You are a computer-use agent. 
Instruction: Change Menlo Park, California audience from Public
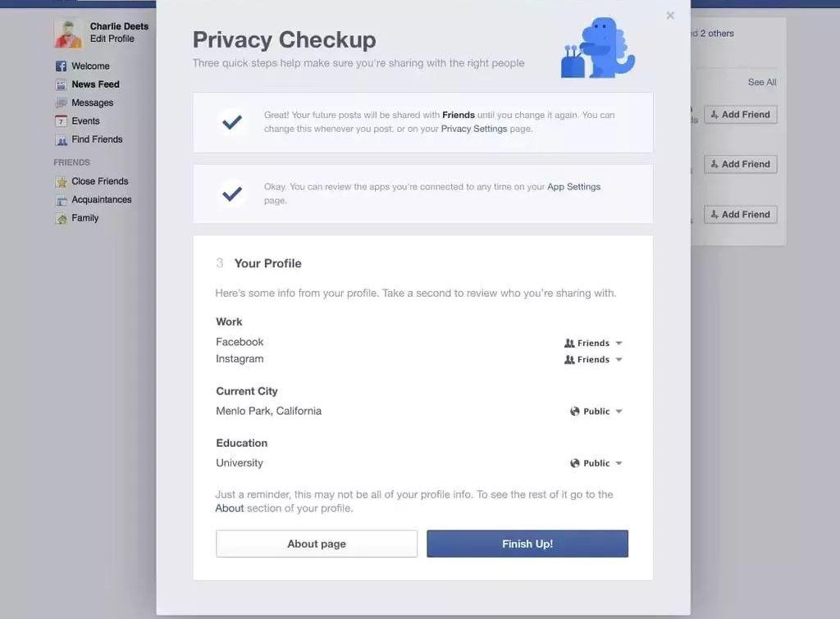tap(596, 412)
